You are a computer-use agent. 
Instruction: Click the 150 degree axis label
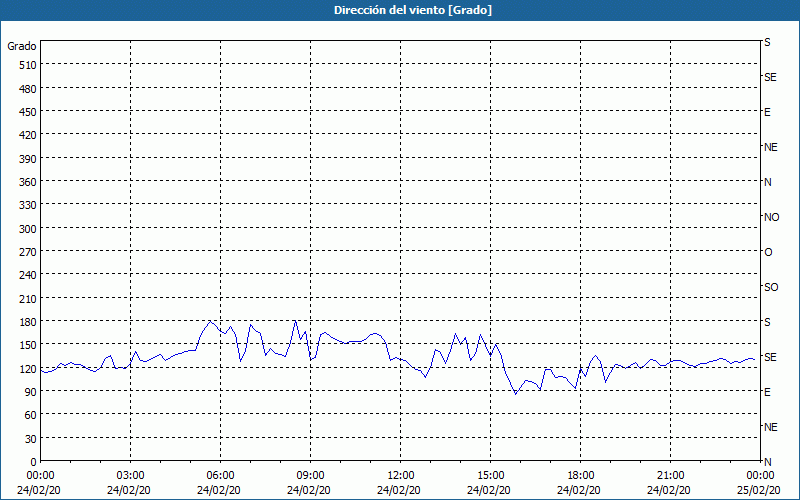pyautogui.click(x=28, y=345)
